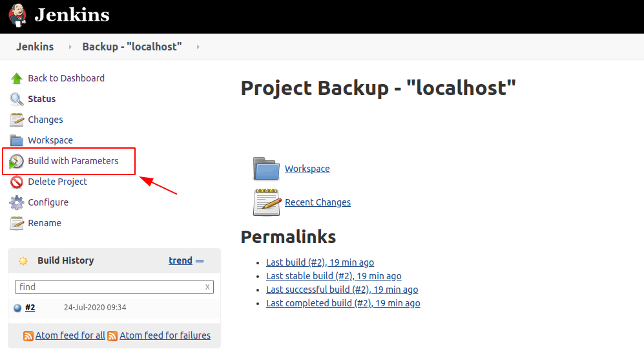This screenshot has width=644, height=360.
Task: Click the green Back to Dashboard arrow icon
Action: pyautogui.click(x=17, y=78)
